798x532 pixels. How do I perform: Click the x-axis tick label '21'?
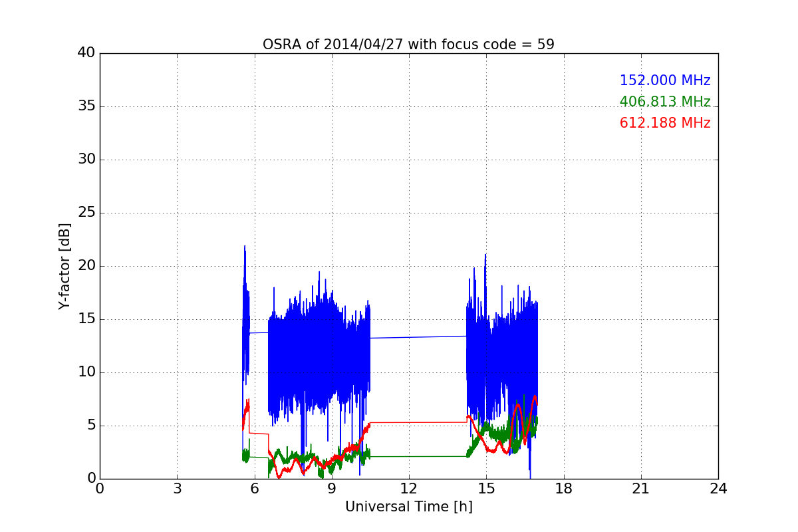(641, 489)
